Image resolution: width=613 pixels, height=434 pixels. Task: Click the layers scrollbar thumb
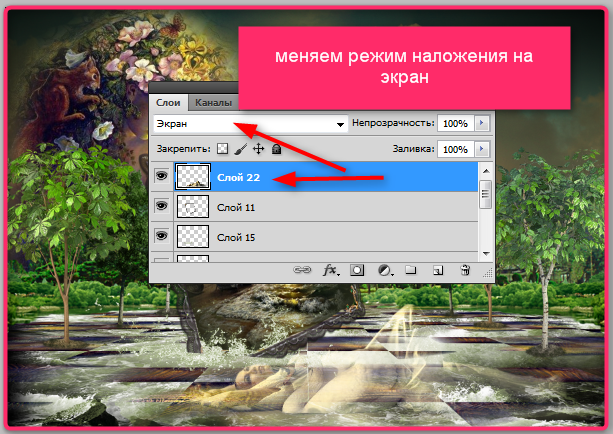click(486, 194)
